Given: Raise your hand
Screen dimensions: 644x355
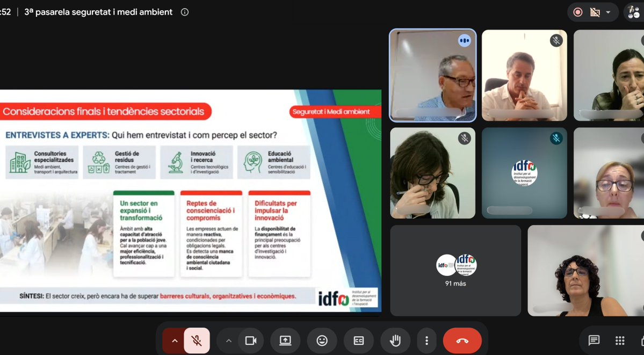Looking at the screenshot, I should (395, 340).
